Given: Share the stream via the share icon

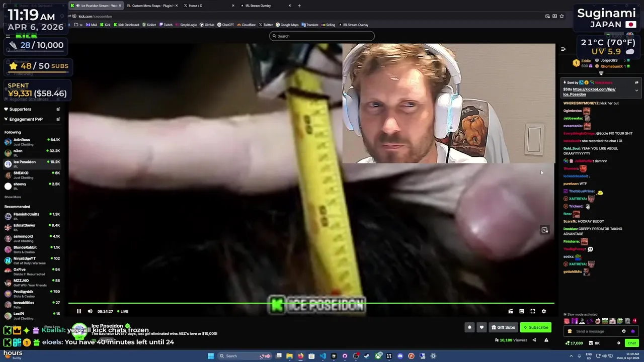Looking at the screenshot, I should point(534,340).
